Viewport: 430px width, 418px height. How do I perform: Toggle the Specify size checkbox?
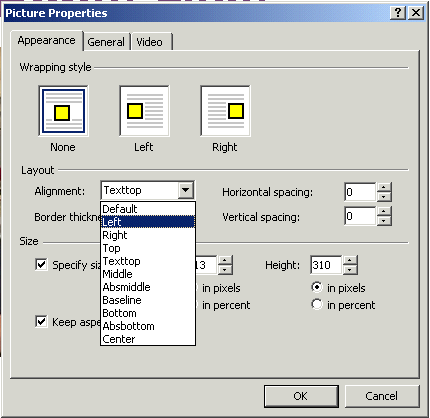(x=41, y=265)
